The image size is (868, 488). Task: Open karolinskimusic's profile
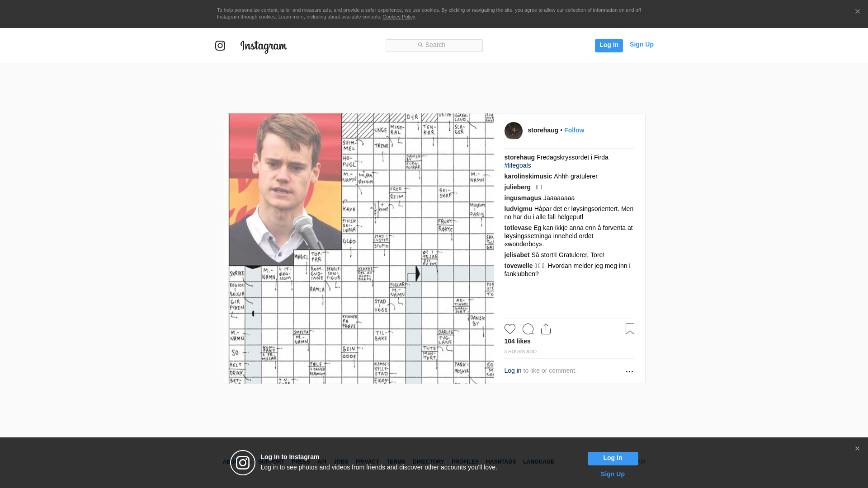point(528,176)
